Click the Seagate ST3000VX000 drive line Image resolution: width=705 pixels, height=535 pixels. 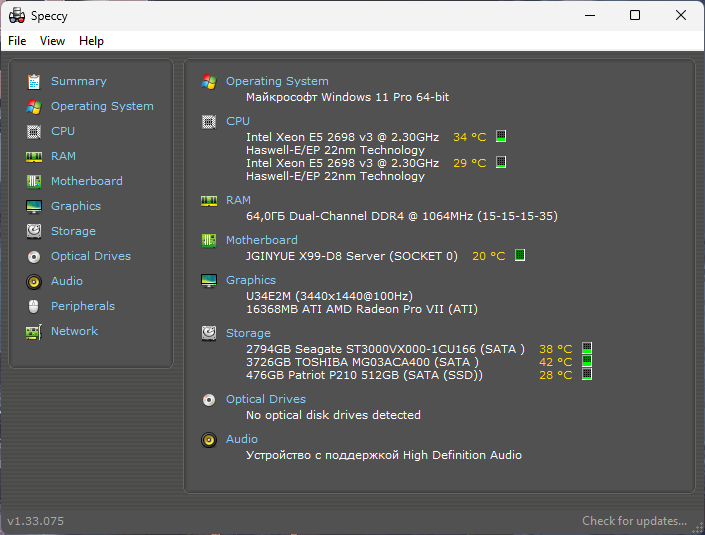pyautogui.click(x=385, y=349)
